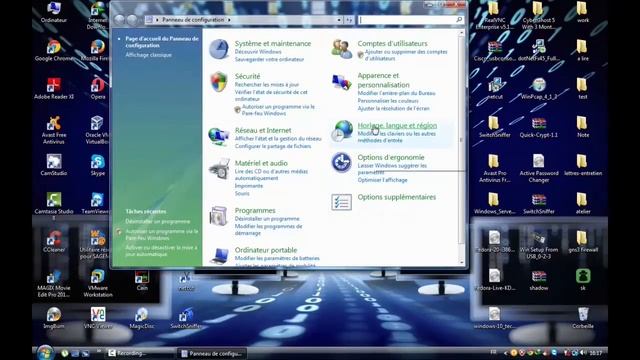640x360 pixels.
Task: Click Rechercher les mises à jour
Action: [x=267, y=84]
